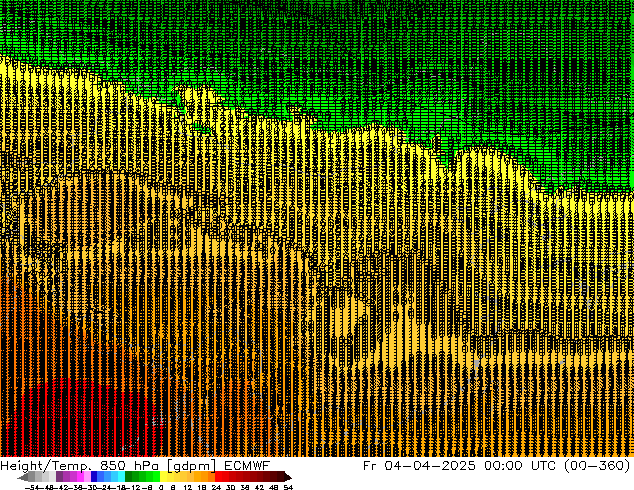Click the '54' label at the scale's right end

tap(287, 488)
